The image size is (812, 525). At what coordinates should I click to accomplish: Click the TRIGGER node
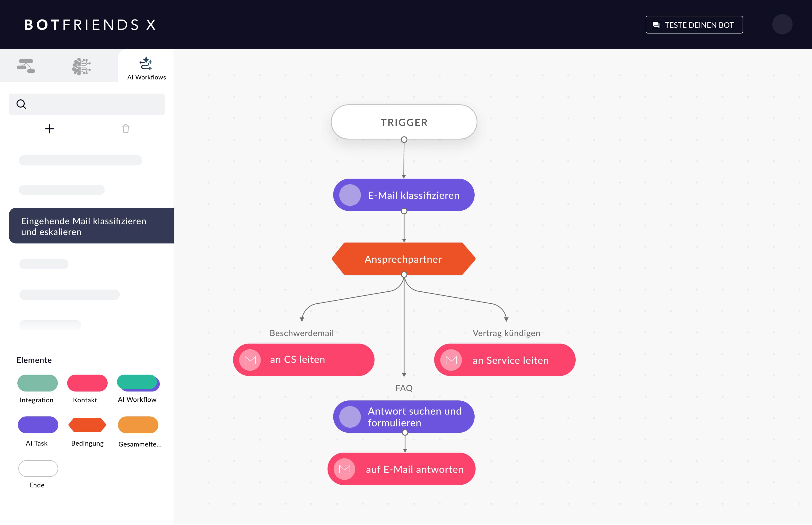pos(404,122)
